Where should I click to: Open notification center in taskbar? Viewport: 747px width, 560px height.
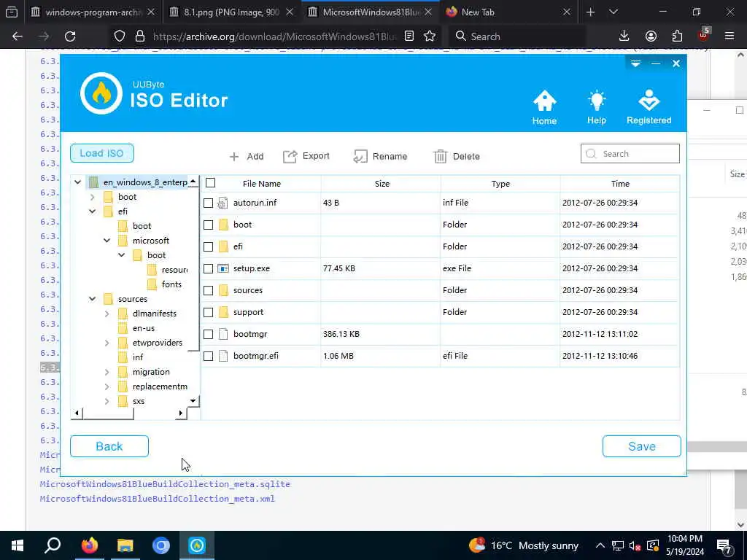click(x=724, y=545)
